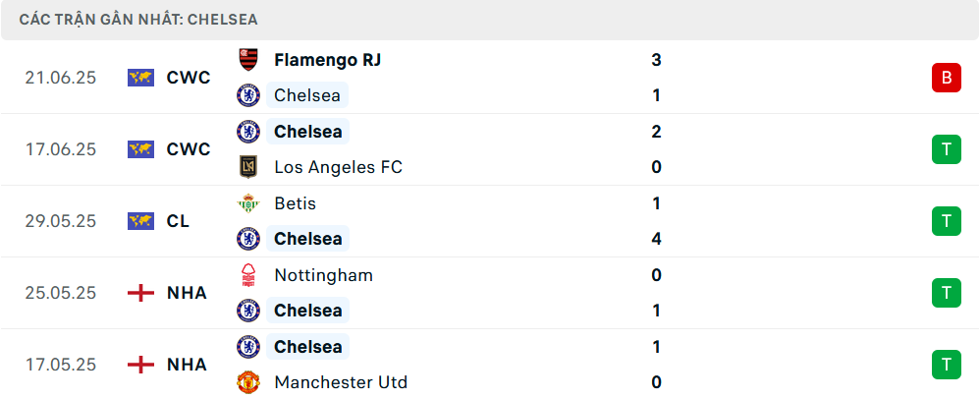This screenshot has width=980, height=399.
Task: Select the CWC label on 21.06.25
Action: click(x=189, y=78)
